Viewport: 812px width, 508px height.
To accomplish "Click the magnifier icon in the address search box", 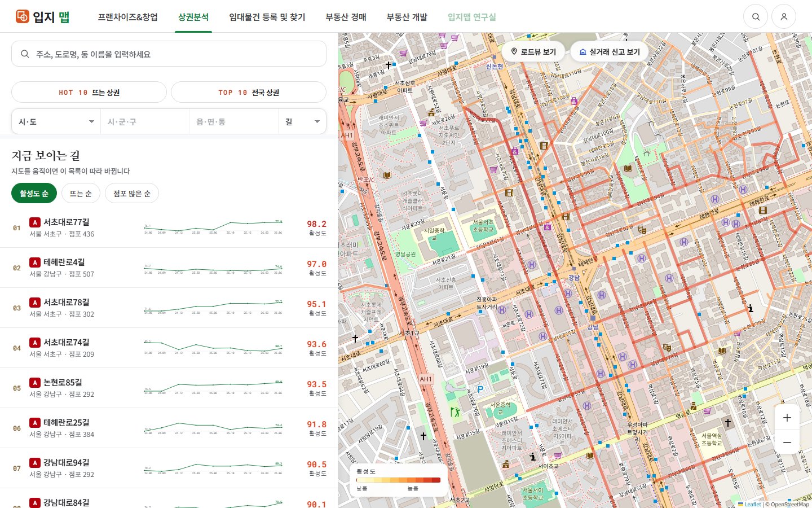I will [x=25, y=54].
